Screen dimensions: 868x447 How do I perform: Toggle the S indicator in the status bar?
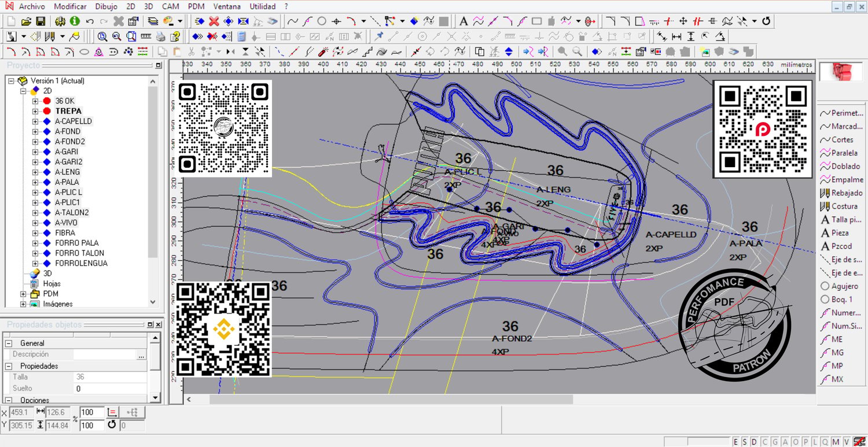pos(744,442)
